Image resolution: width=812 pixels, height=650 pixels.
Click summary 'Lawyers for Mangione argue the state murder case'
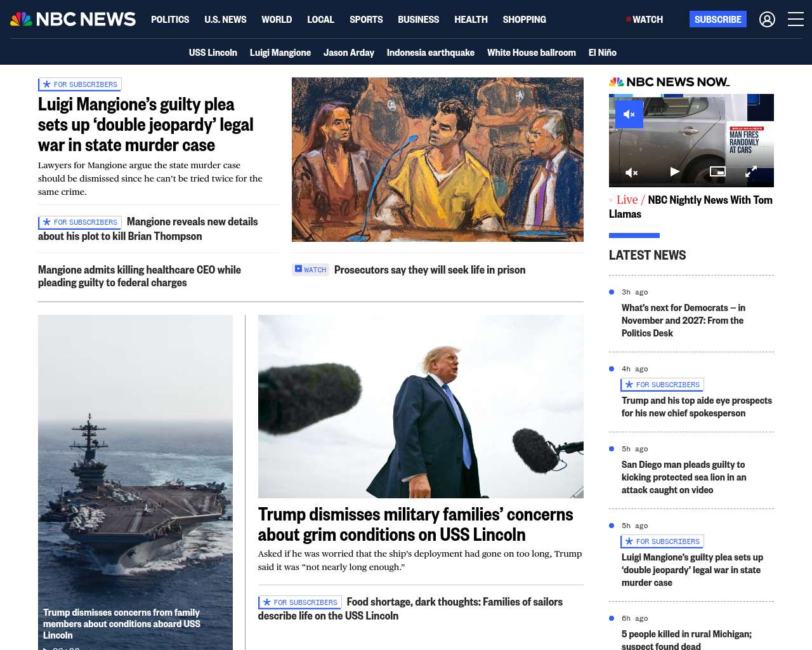150,178
